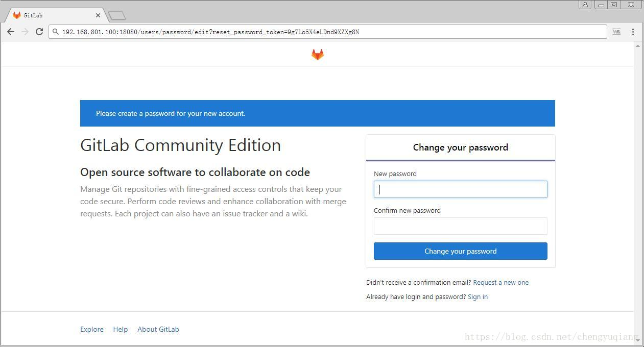
Task: Open the Explore footer link
Action: (x=92, y=329)
